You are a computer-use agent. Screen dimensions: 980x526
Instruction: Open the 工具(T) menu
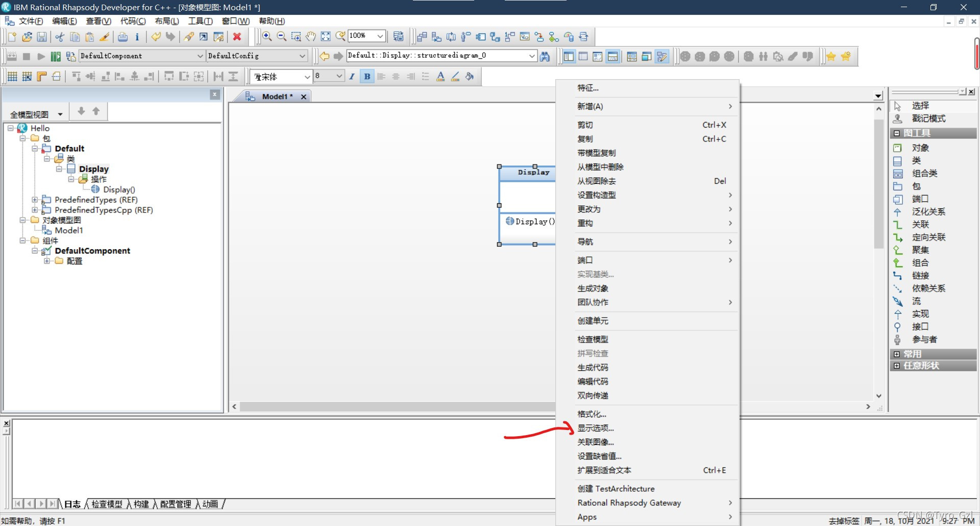coord(200,21)
